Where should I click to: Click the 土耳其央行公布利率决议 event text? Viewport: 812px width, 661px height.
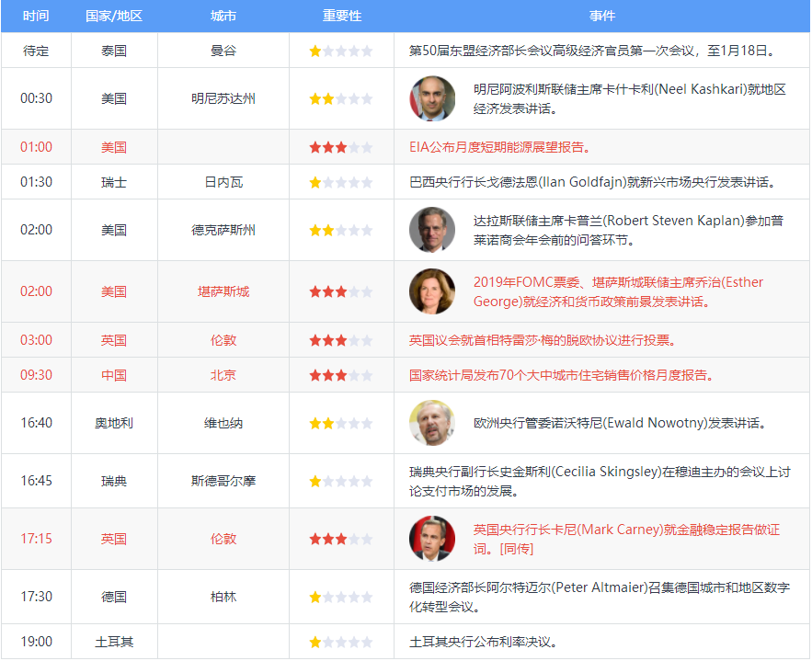(484, 642)
